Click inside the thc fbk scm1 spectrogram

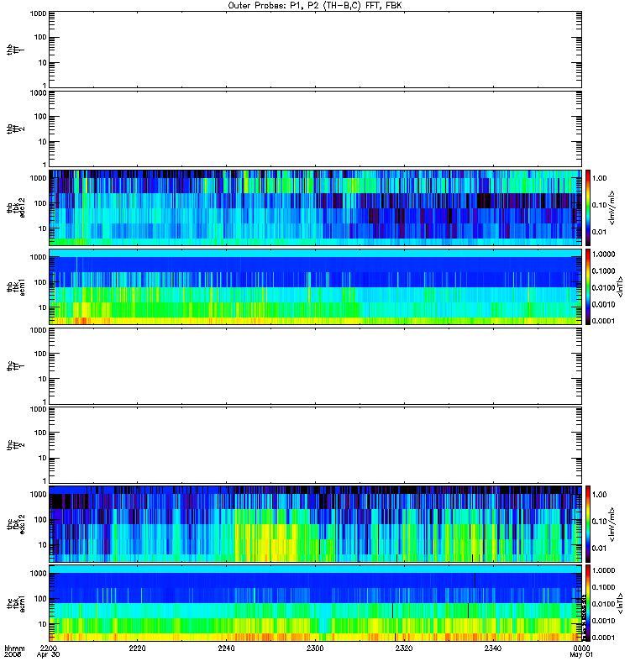(x=316, y=603)
